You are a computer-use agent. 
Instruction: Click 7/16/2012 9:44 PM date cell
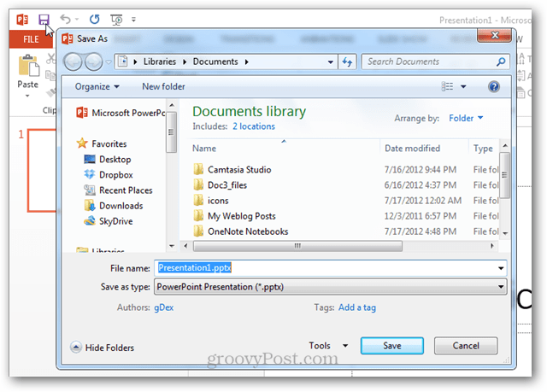(420, 170)
